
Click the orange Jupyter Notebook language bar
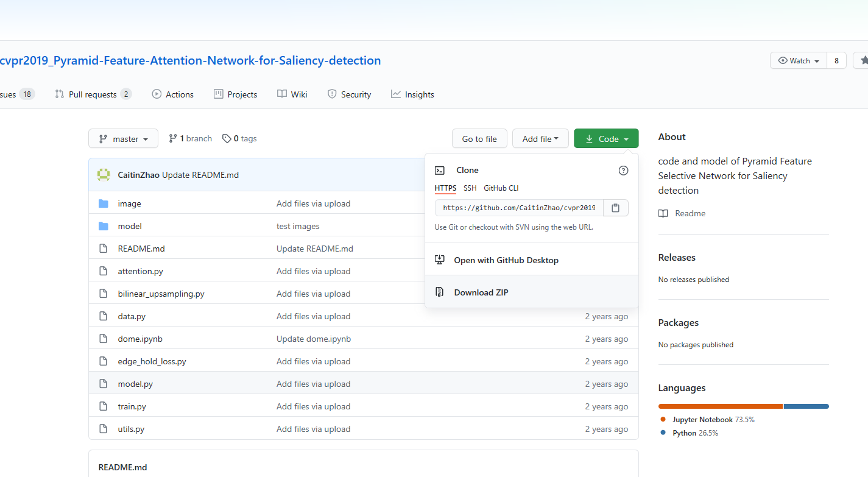[721, 406]
